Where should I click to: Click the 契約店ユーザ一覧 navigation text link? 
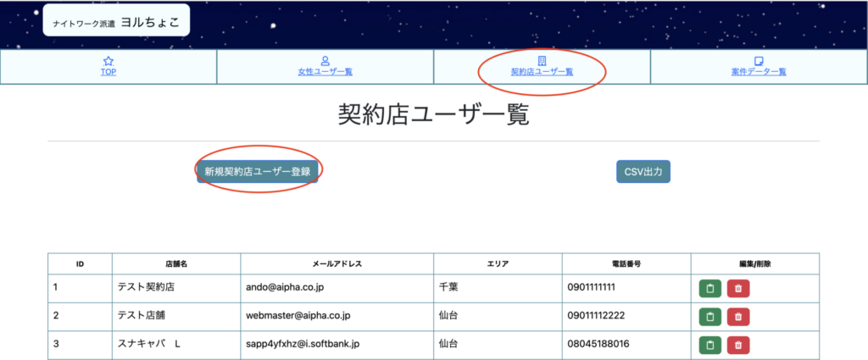[x=542, y=72]
